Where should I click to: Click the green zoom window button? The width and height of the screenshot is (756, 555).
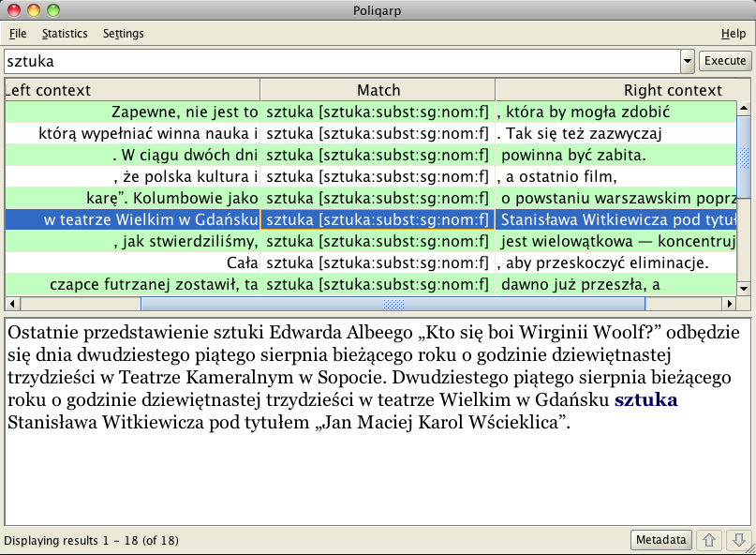pos(53,10)
